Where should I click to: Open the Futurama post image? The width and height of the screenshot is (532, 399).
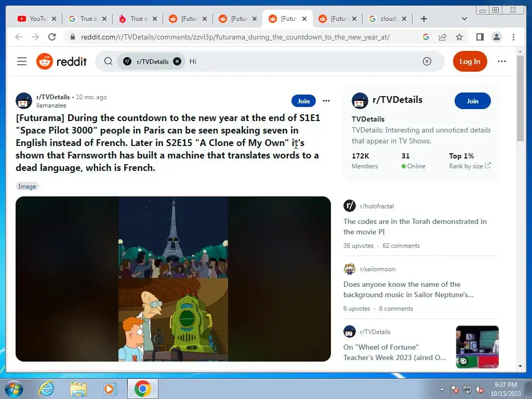coord(173,279)
